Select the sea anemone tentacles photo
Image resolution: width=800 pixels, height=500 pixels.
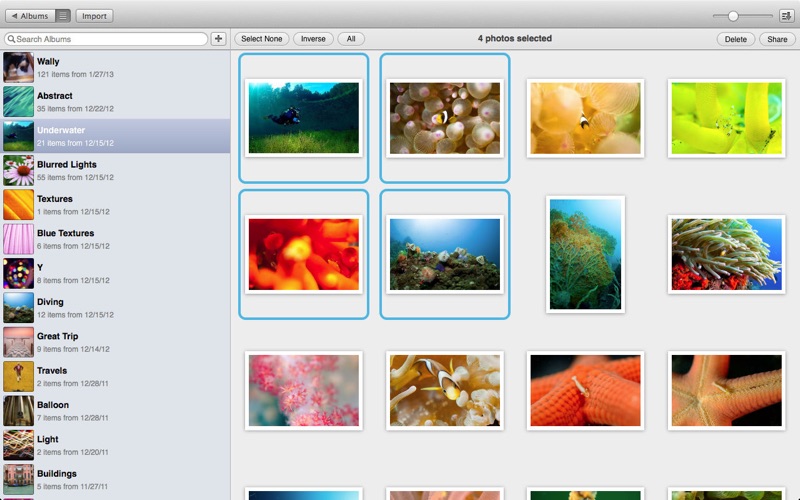tap(727, 254)
